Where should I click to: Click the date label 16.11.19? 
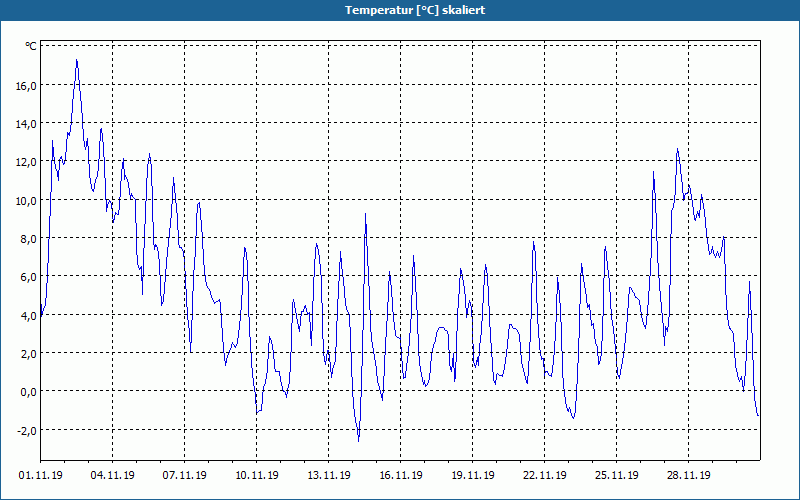point(401,476)
